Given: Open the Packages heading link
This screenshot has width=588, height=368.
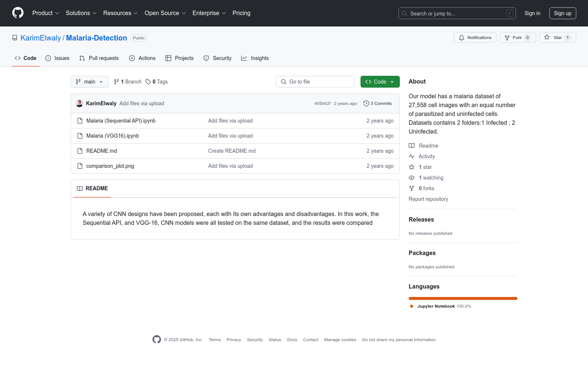Looking at the screenshot, I should pyautogui.click(x=422, y=253).
